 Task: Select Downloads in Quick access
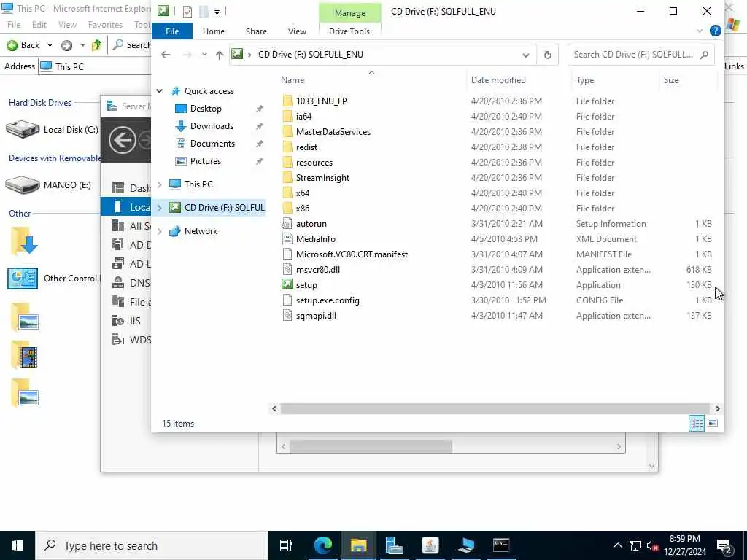pyautogui.click(x=212, y=126)
